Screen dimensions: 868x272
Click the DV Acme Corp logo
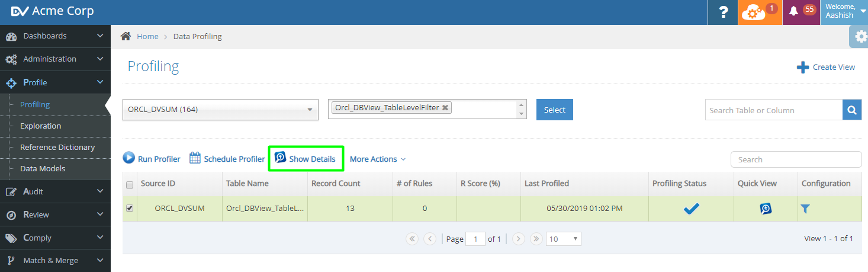coord(52,11)
